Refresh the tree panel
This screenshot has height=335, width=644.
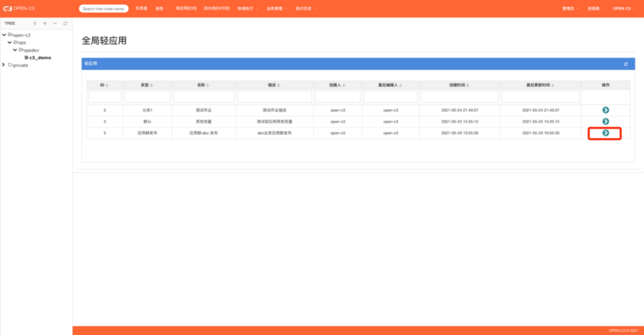(65, 23)
